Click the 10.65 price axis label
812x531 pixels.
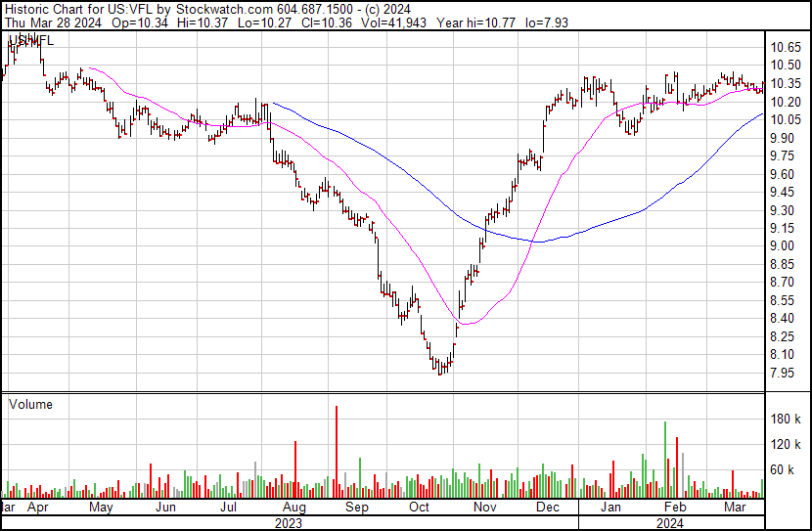(786, 47)
